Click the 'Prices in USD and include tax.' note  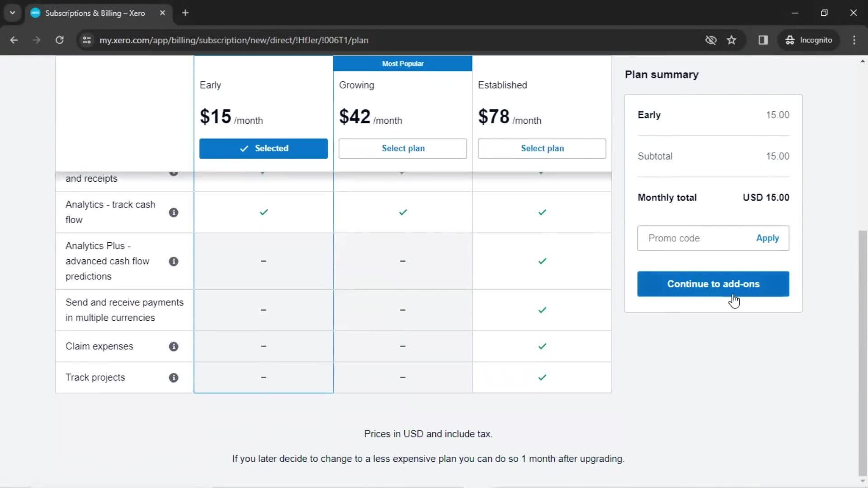tap(428, 434)
